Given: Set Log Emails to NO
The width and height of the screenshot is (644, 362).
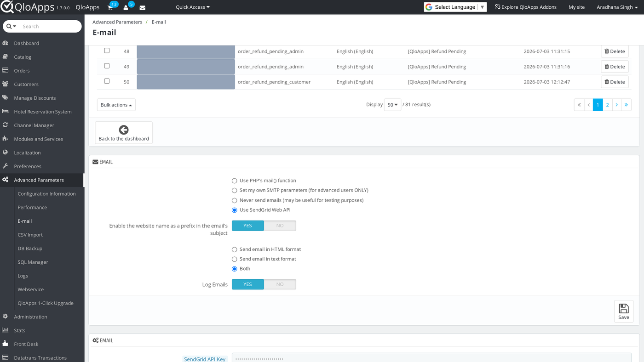Looking at the screenshot, I should (280, 284).
